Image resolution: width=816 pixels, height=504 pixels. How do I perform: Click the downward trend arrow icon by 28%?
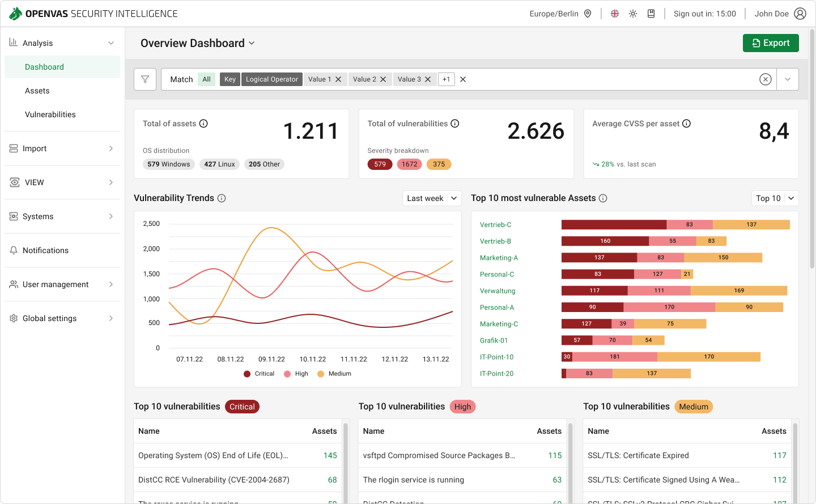pyautogui.click(x=596, y=164)
